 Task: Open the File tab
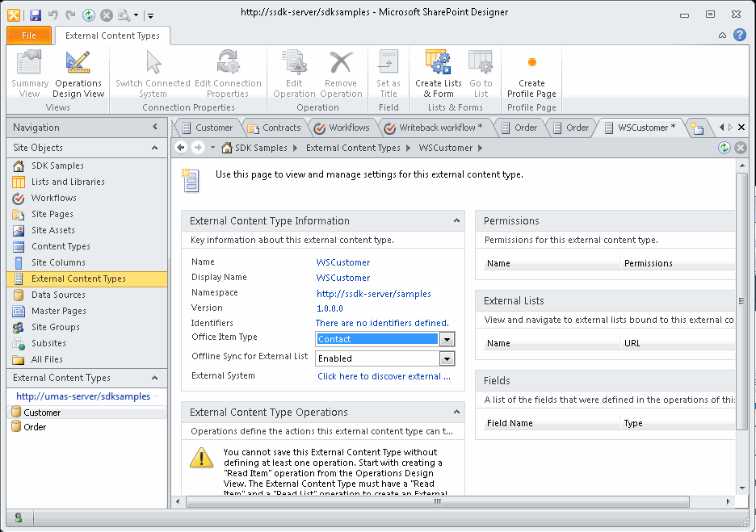click(x=29, y=36)
